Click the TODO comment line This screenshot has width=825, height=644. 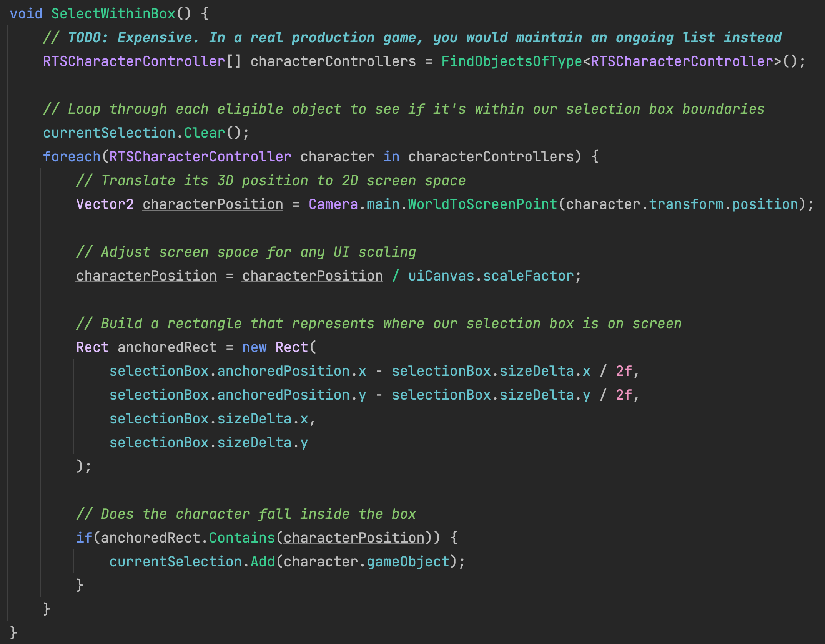(412, 38)
